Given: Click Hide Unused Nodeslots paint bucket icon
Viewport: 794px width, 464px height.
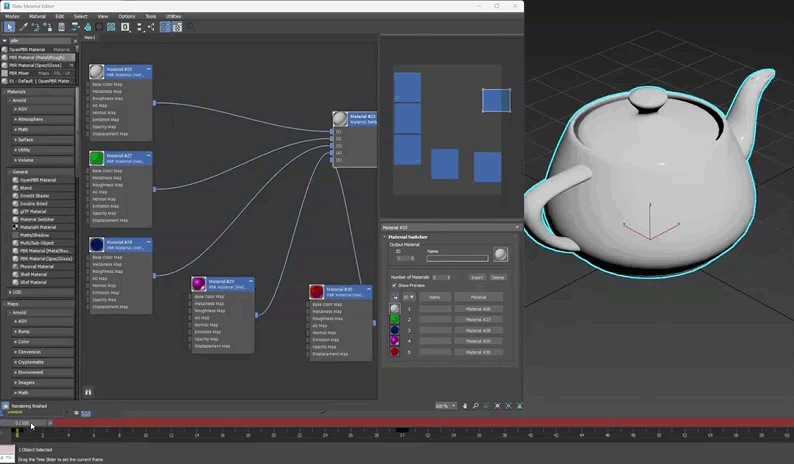Looking at the screenshot, I should point(88,27).
